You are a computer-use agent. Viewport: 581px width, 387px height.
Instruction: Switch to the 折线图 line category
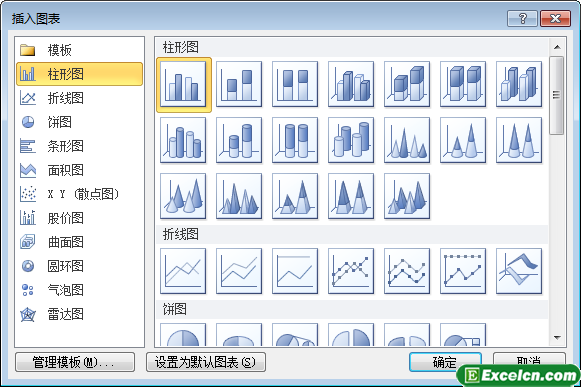point(80,98)
